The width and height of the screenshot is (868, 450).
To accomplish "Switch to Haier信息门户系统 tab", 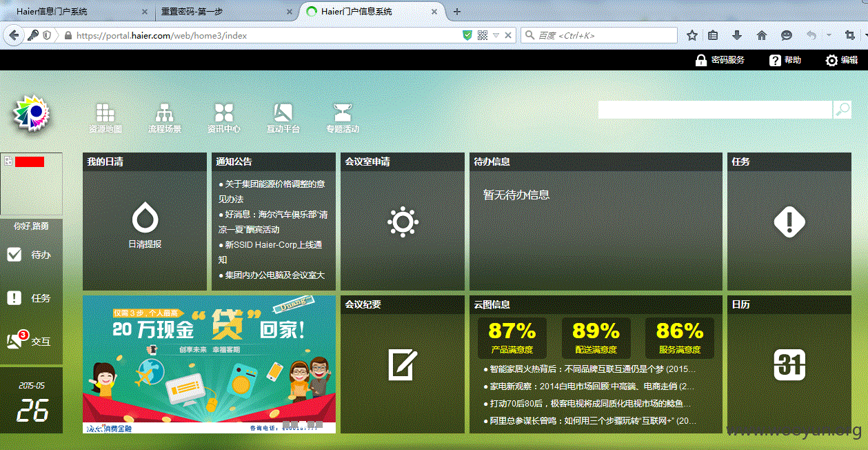I will coord(76,12).
